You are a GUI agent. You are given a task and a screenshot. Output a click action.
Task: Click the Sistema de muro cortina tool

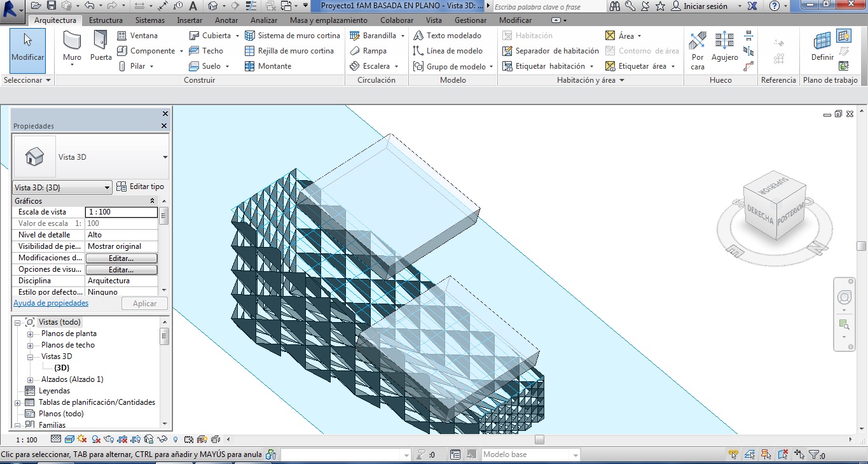point(293,36)
